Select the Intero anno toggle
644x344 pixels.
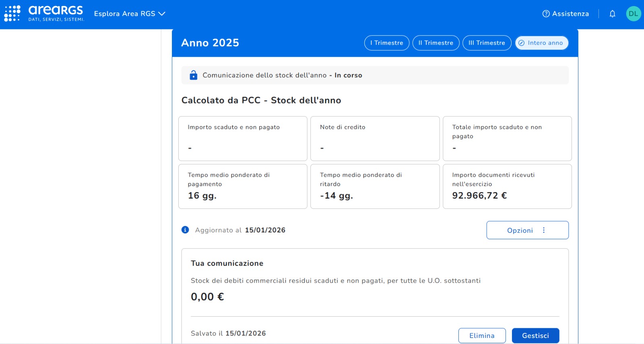point(541,43)
